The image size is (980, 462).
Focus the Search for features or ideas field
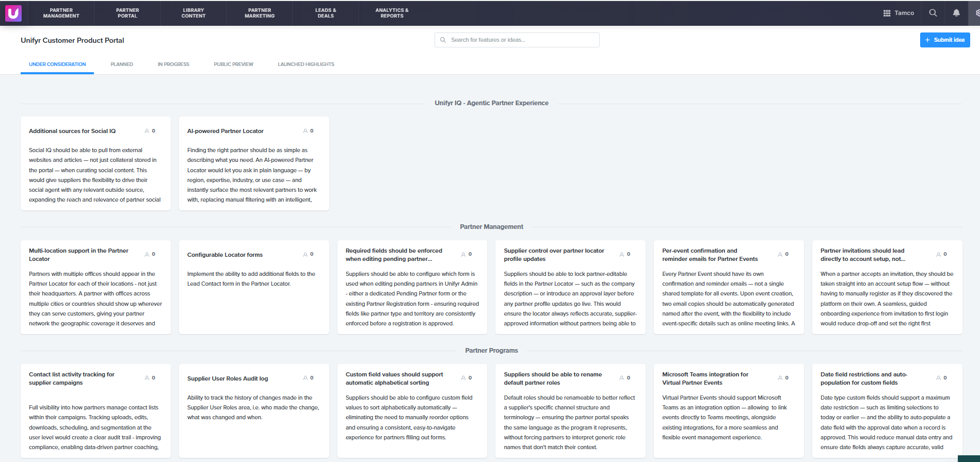click(x=517, y=40)
